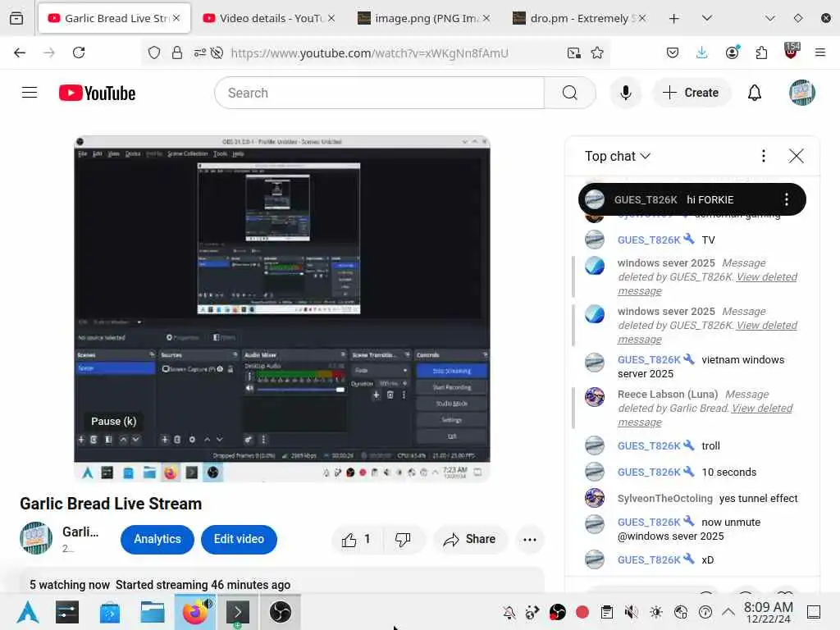Close the live chat panel
The image size is (840, 630).
796,156
